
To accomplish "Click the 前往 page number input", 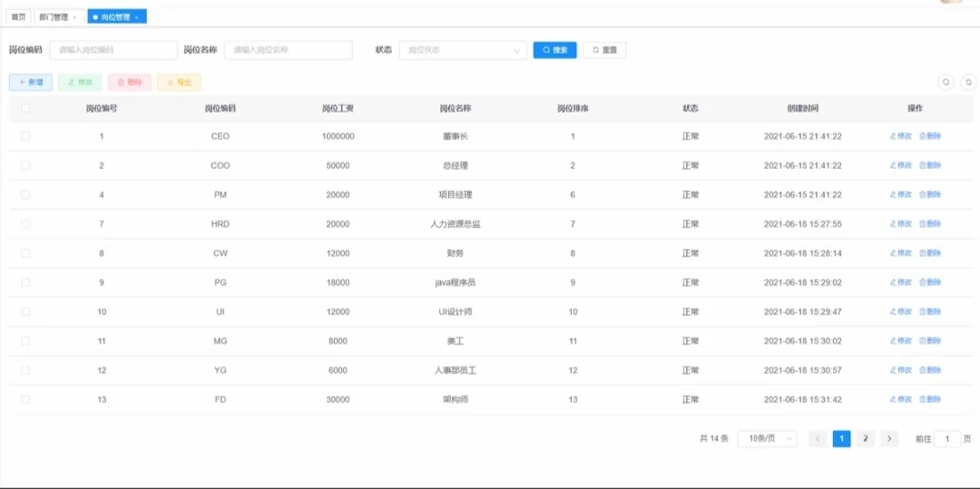I will click(x=947, y=439).
